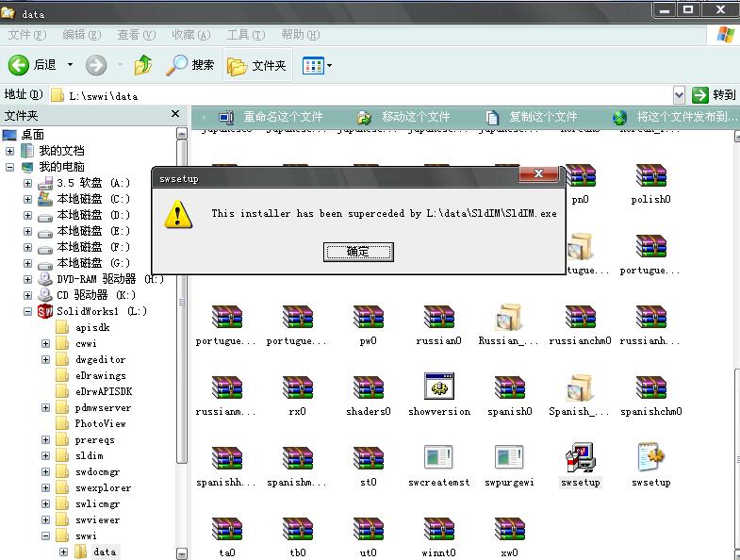
Task: Select the swcreatemst application icon
Action: (438, 457)
